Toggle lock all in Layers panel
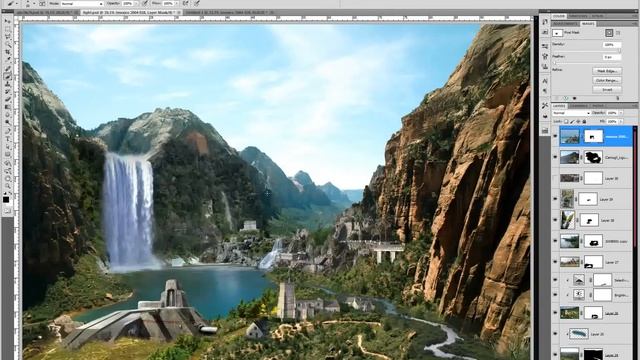The height and width of the screenshot is (360, 640). point(584,122)
